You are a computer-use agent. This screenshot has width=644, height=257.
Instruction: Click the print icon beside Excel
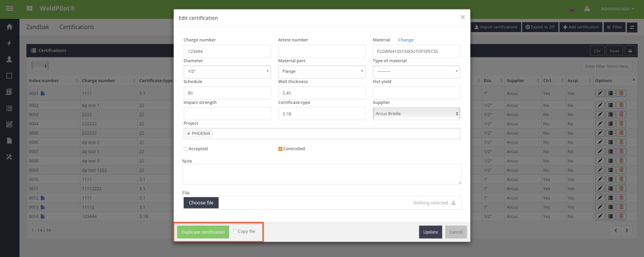point(630,50)
